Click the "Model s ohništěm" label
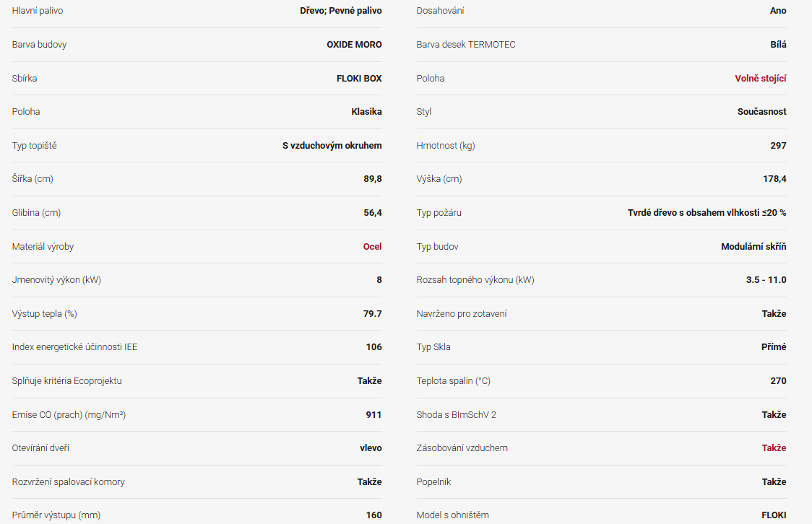The height and width of the screenshot is (524, 812). (452, 515)
